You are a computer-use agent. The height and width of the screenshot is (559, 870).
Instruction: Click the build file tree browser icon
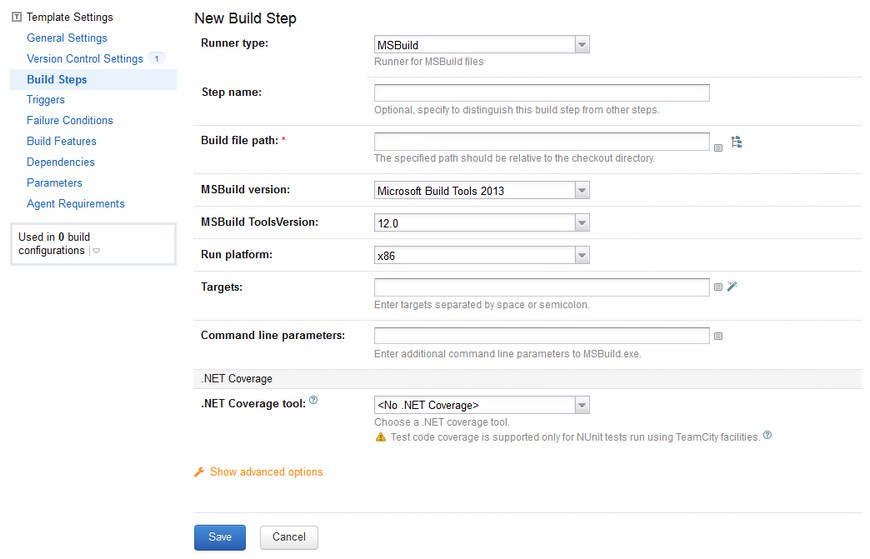click(737, 142)
